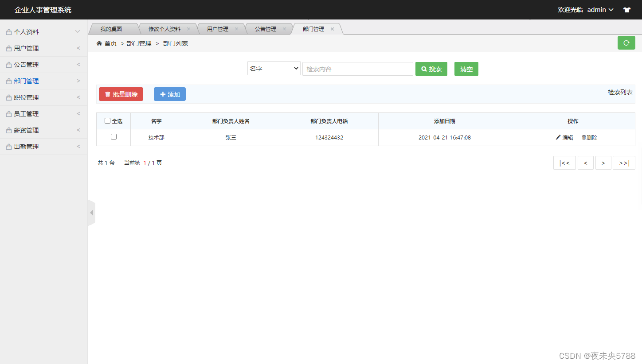This screenshot has width=642, height=364.
Task: Click the bag icon beside 薪资管理
Action: 9,130
